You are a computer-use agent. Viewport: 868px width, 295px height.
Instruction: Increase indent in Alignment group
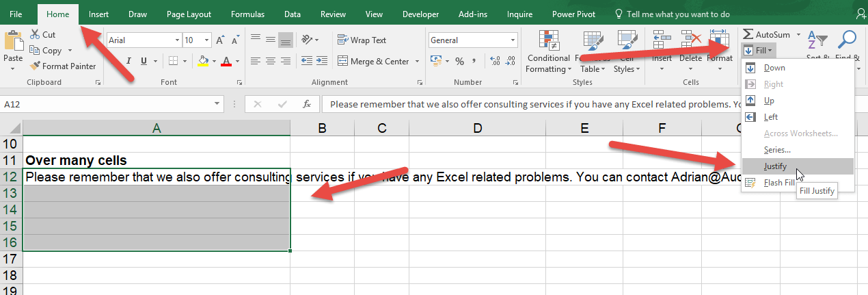[323, 61]
